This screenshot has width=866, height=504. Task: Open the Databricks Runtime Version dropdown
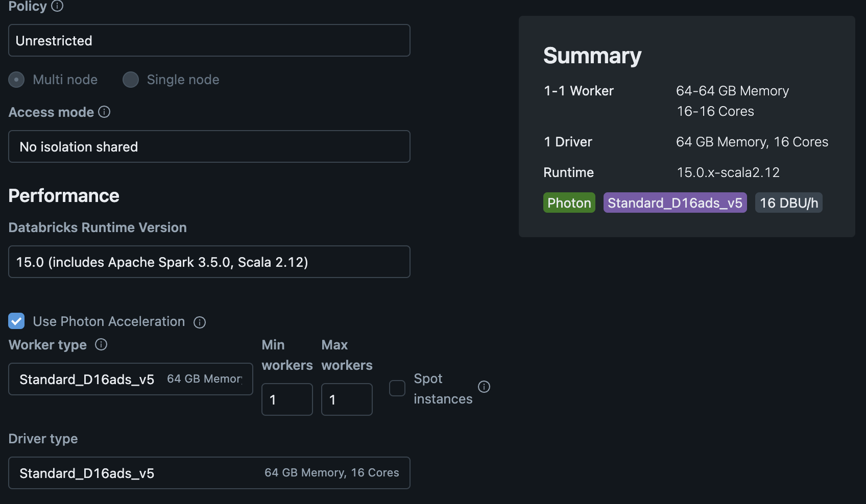(209, 262)
